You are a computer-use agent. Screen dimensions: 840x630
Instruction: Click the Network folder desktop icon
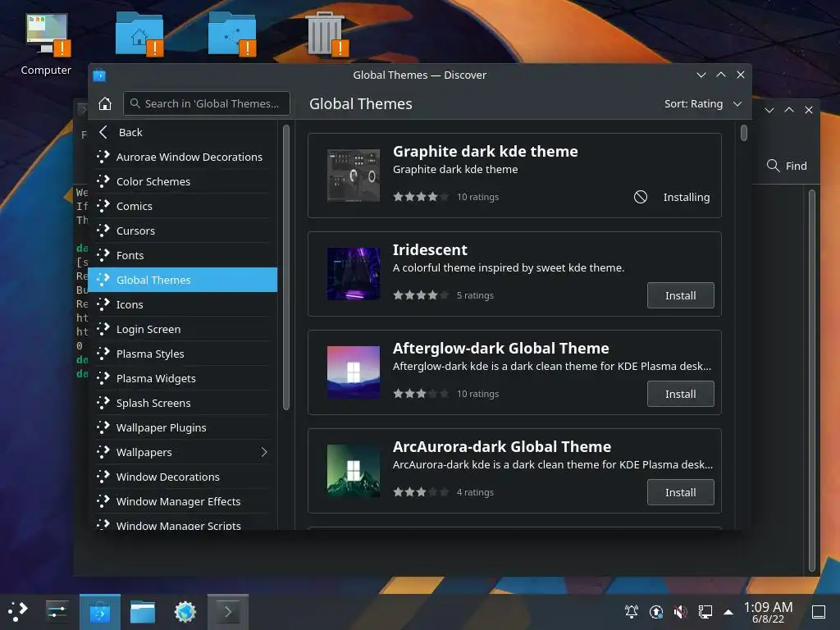pyautogui.click(x=232, y=33)
